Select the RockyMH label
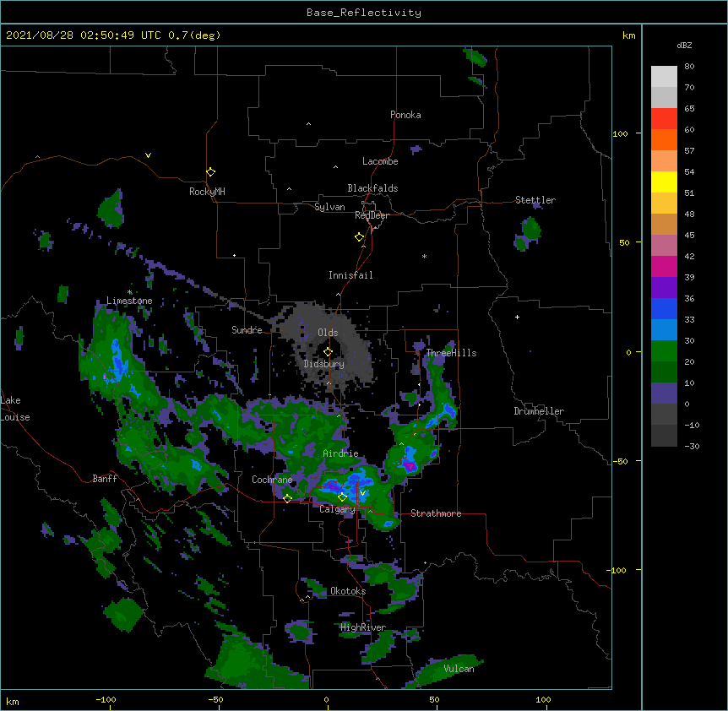The width and height of the screenshot is (728, 711). (207, 192)
